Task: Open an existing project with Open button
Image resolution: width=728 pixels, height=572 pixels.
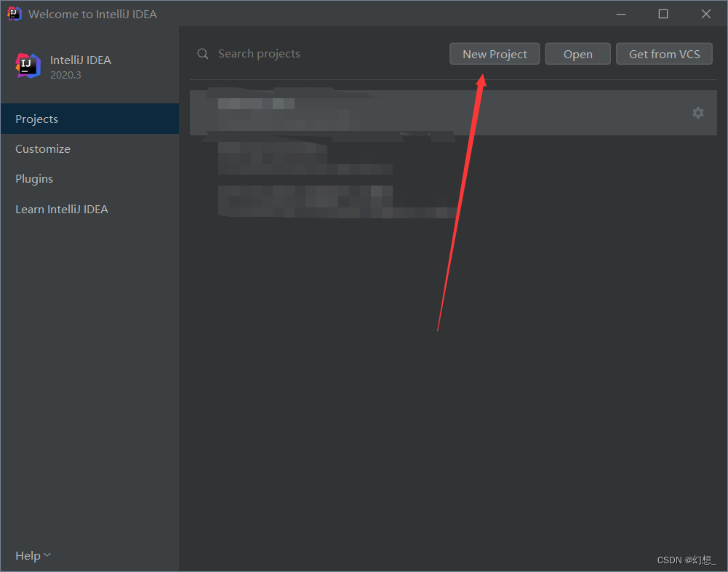Action: (577, 54)
